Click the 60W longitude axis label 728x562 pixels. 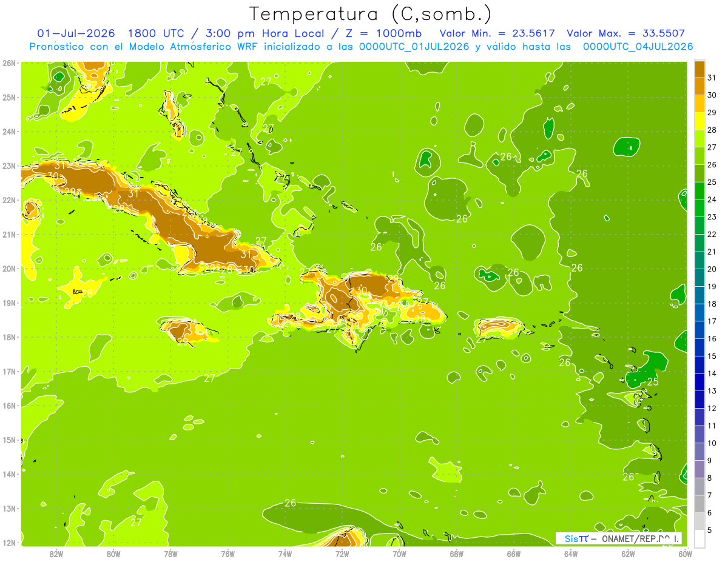(685, 554)
